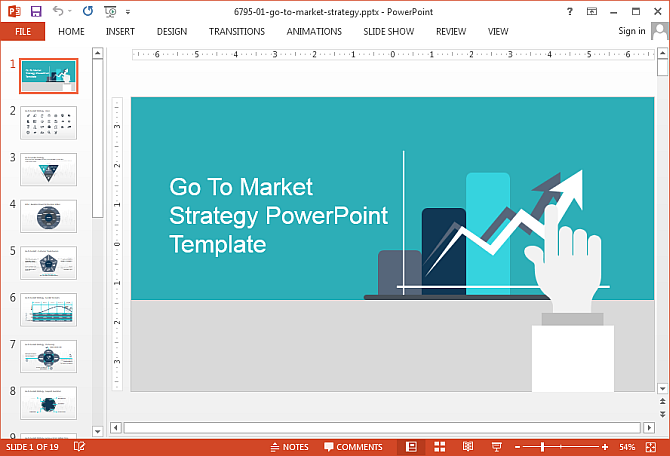Open PowerPoint Help question mark
The width and height of the screenshot is (670, 456).
coord(570,12)
